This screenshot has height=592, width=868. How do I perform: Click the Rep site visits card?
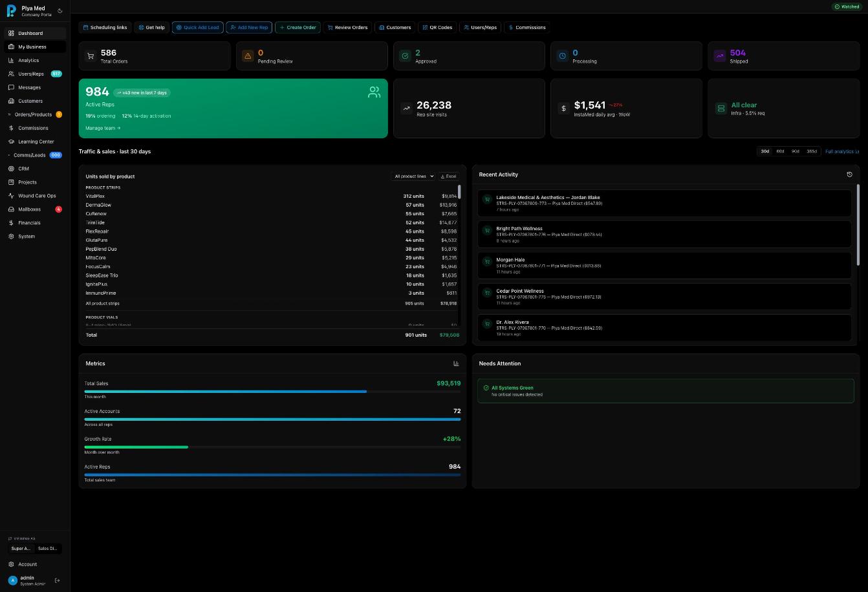coord(469,109)
